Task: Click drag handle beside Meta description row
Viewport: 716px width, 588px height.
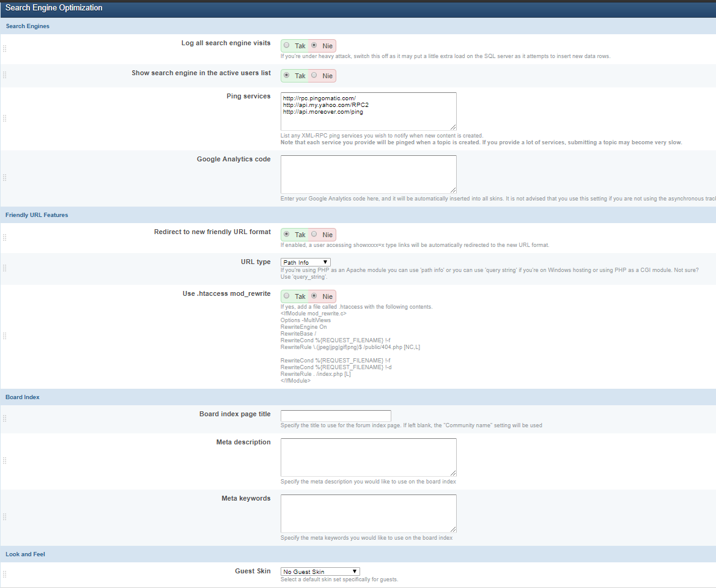Action: tap(5, 461)
